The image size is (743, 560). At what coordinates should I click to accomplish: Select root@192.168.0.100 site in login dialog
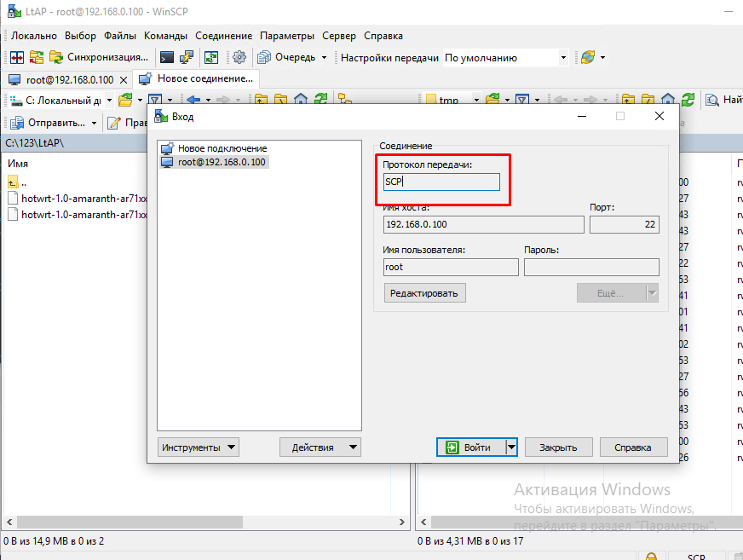click(x=214, y=162)
